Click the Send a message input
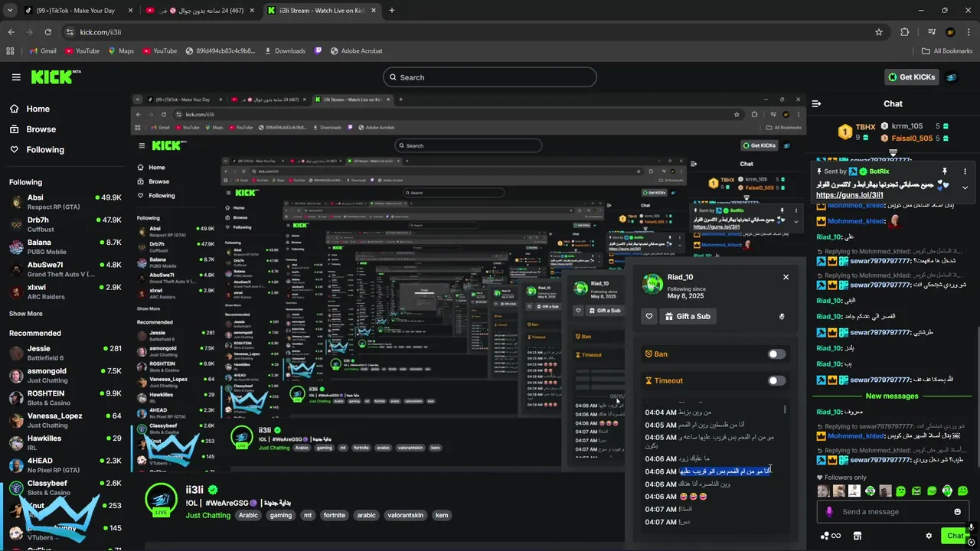The height and width of the screenshot is (551, 980). (892, 512)
